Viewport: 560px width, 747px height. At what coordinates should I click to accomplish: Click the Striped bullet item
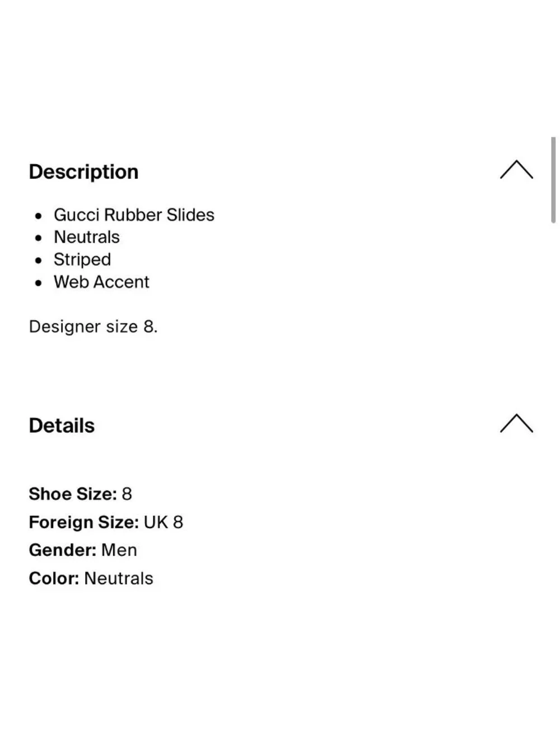click(82, 259)
